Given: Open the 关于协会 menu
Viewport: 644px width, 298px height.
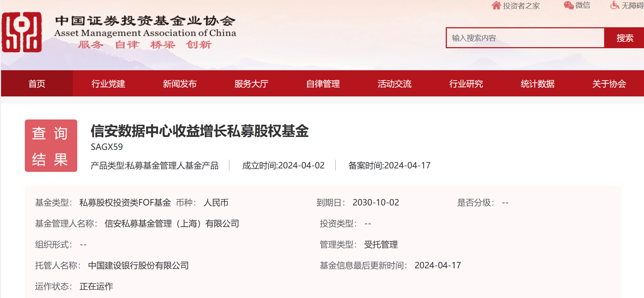Looking at the screenshot, I should [609, 83].
